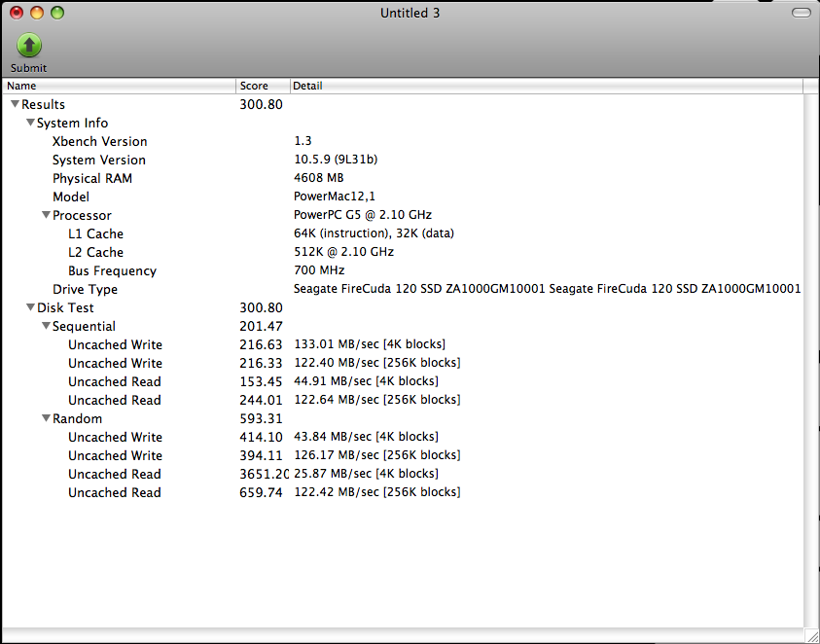
Task: Minimize window with the yellow button
Action: [37, 13]
